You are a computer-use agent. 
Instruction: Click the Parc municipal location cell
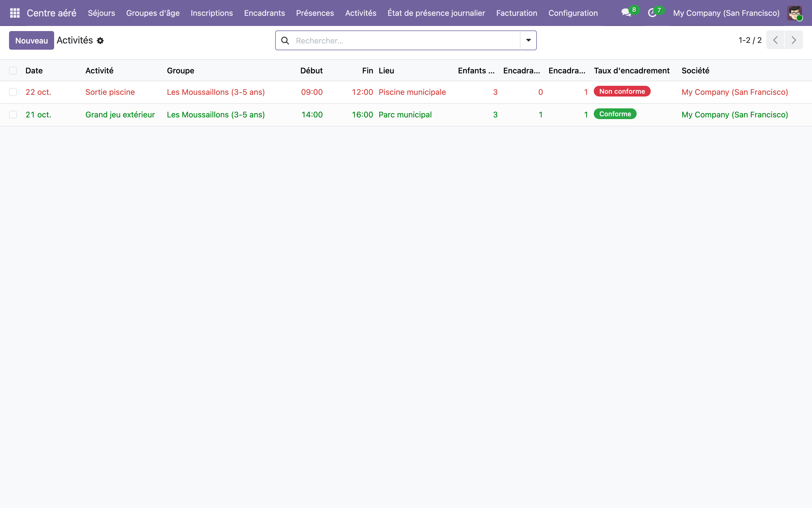pyautogui.click(x=405, y=115)
